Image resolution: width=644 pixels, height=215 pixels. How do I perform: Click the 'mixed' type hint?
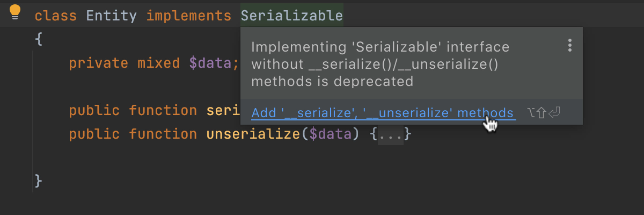coord(158,63)
